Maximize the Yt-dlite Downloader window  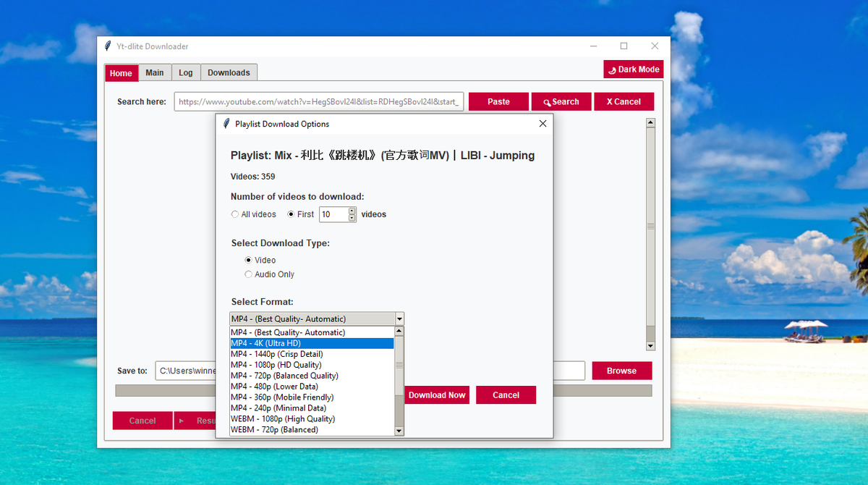[x=624, y=46]
